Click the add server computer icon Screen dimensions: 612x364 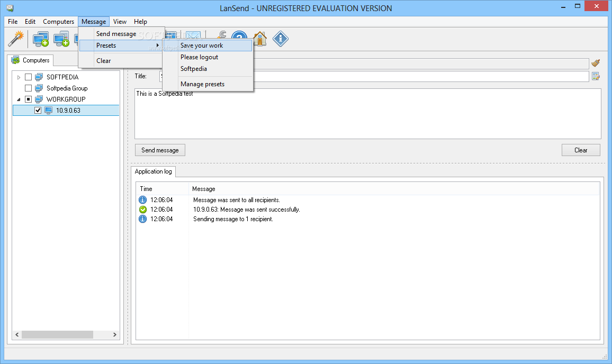click(61, 39)
